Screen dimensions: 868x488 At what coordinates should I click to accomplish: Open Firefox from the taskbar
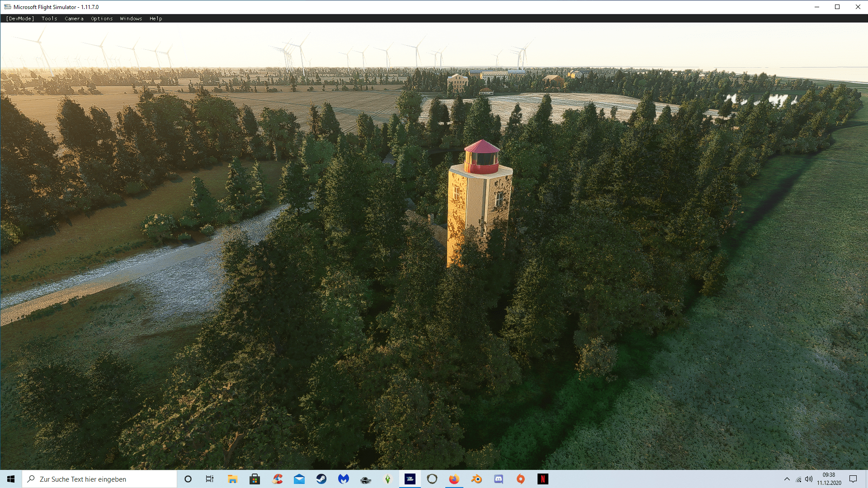(454, 479)
